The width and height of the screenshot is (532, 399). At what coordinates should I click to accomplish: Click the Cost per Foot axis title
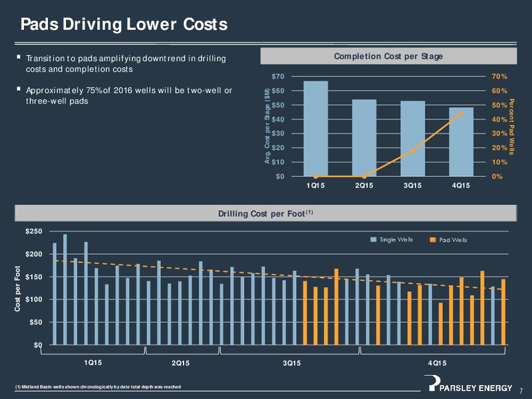tap(17, 289)
